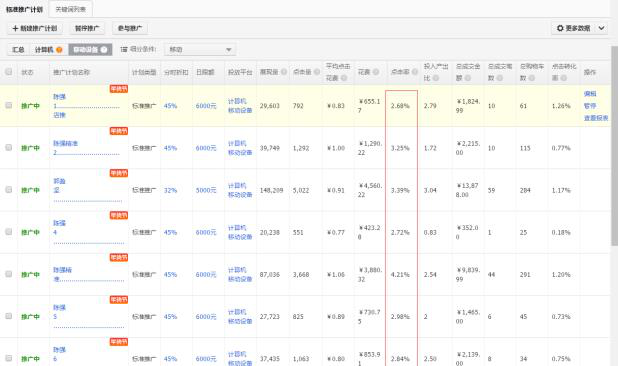Image resolution: width=618 pixels, height=366 pixels.
Task: Open platform link in 20,238 row
Action: click(240, 232)
